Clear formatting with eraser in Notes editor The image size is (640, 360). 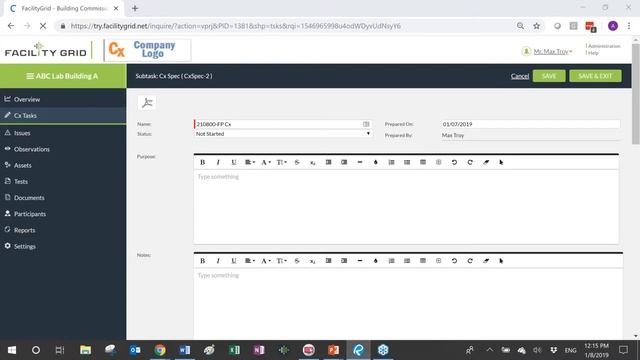click(x=486, y=261)
